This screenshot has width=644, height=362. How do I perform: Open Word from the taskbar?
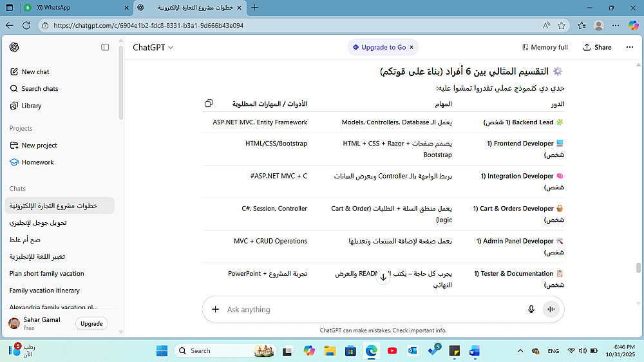click(x=475, y=350)
